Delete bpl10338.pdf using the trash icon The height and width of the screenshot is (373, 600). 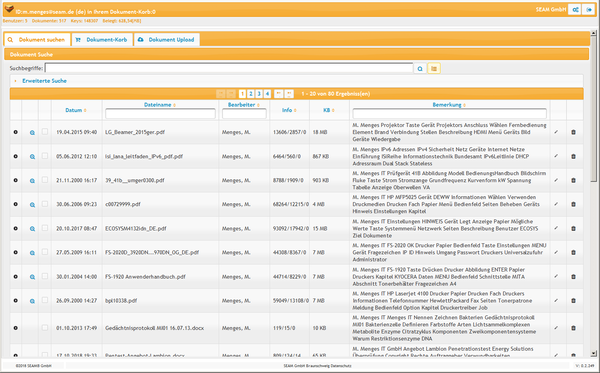click(x=573, y=301)
